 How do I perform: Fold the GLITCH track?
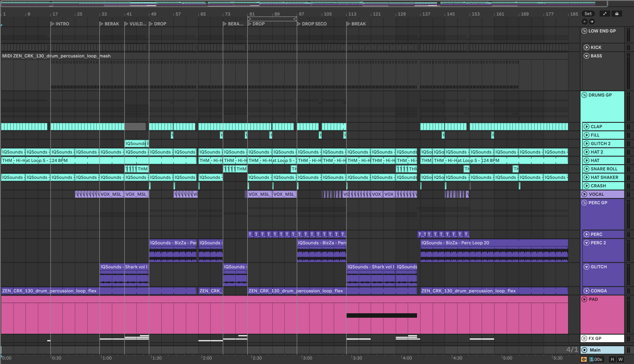587,267
